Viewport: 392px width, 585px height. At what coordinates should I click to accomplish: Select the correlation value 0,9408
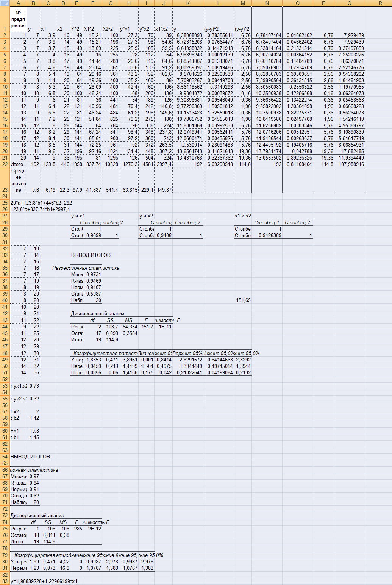click(x=163, y=235)
